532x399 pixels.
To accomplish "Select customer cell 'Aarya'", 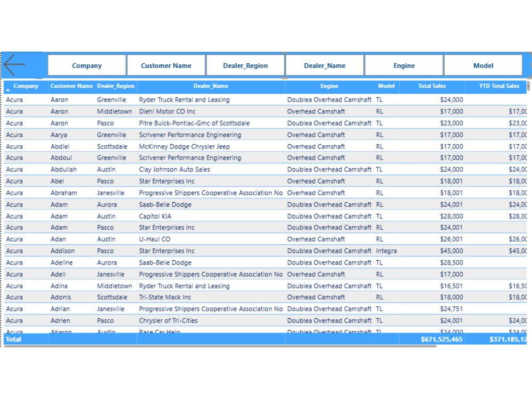I will point(59,135).
